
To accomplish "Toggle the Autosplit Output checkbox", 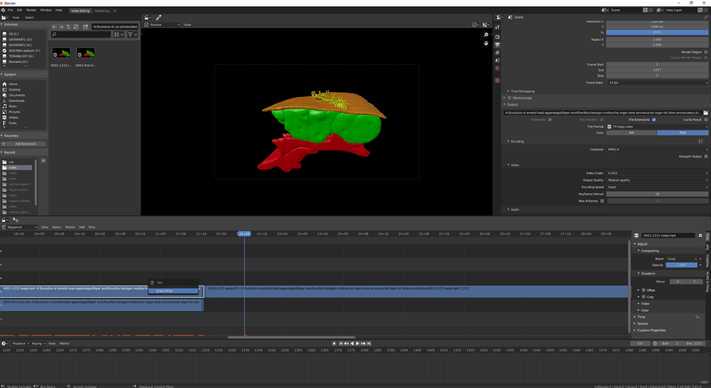I will coord(706,156).
